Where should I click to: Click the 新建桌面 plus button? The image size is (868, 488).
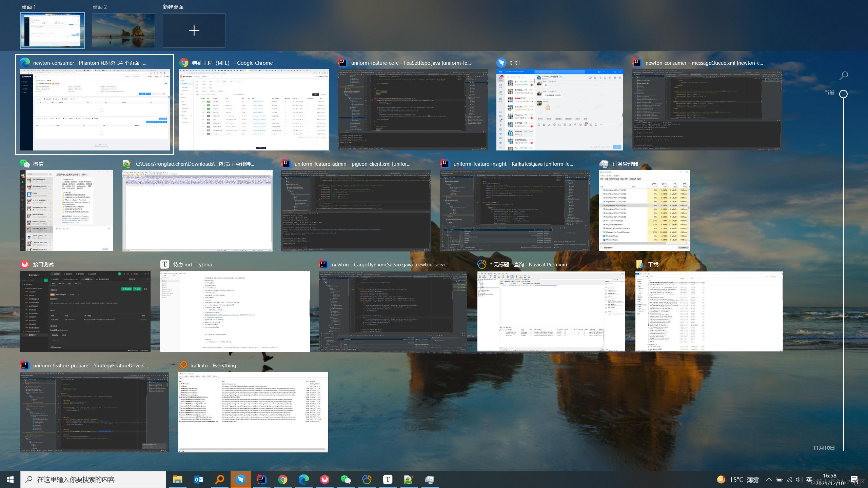click(194, 30)
